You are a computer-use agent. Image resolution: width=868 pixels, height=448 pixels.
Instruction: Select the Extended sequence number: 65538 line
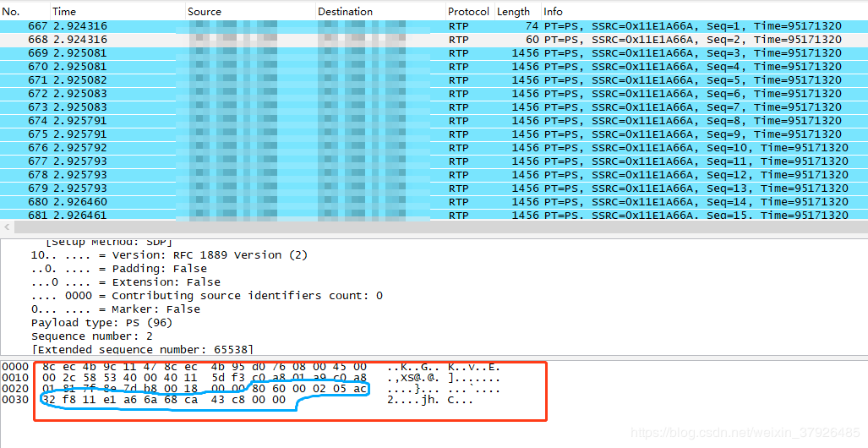pyautogui.click(x=142, y=349)
